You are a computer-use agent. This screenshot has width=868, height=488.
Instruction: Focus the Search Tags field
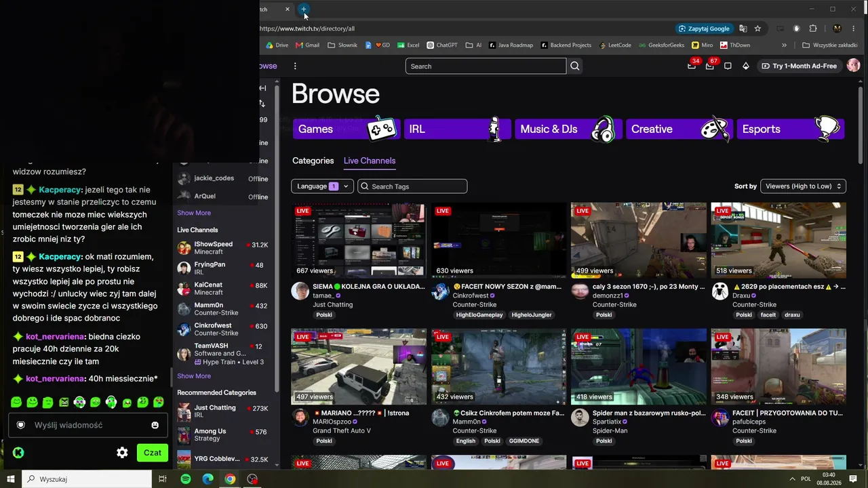click(412, 186)
